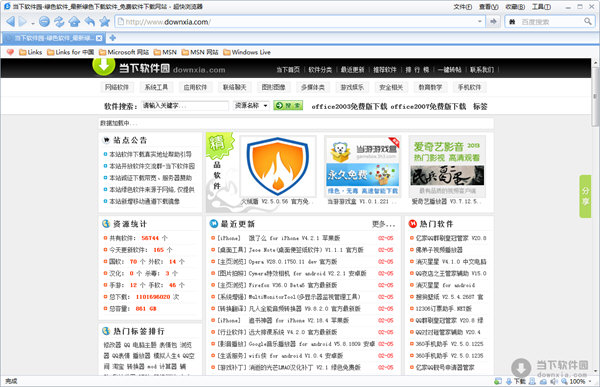The height and width of the screenshot is (387, 600).
Task: Click the Baidu paw search engine icon
Action: click(x=512, y=22)
